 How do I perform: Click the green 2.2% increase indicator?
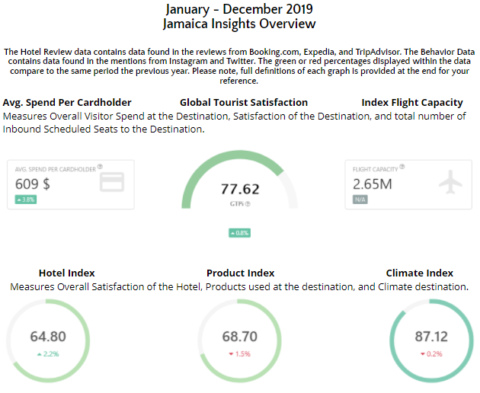click(48, 354)
